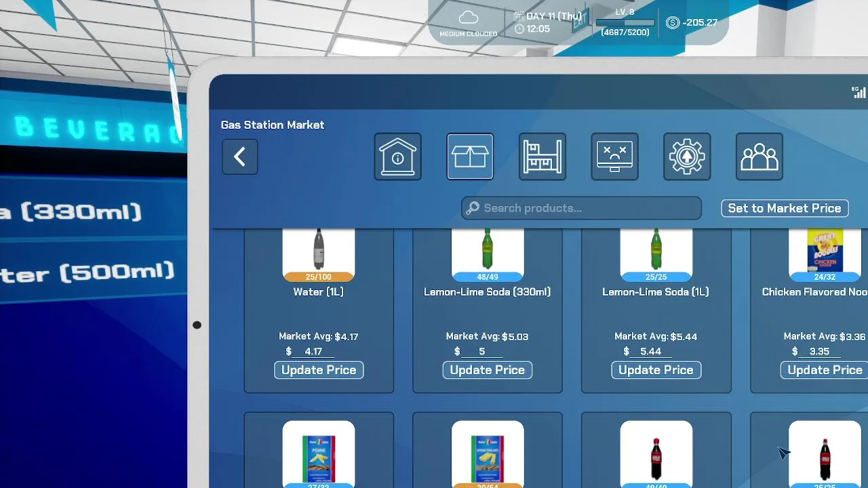Open the upgrades gear icon tab
868x488 pixels.
pos(687,157)
